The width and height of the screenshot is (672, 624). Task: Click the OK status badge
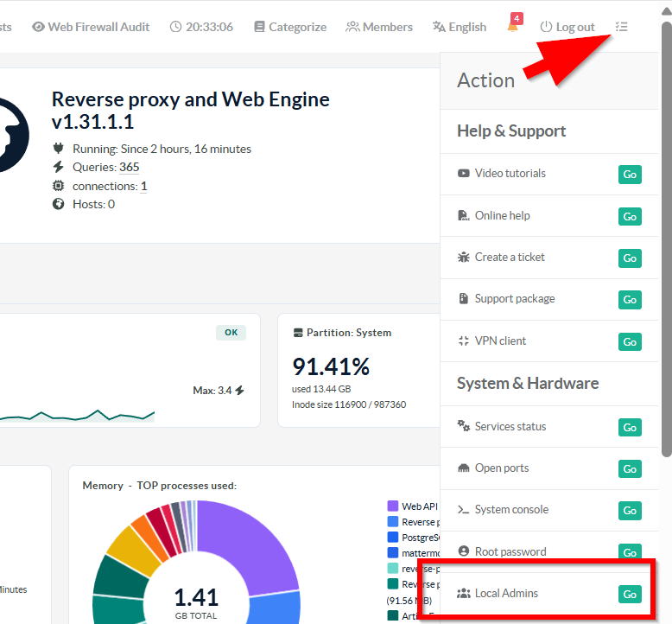231,333
